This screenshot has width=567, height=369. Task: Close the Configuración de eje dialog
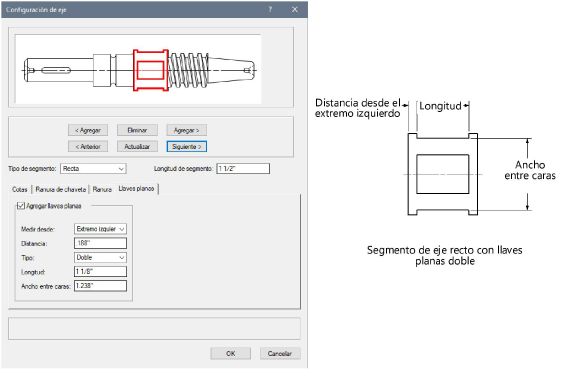pyautogui.click(x=295, y=10)
